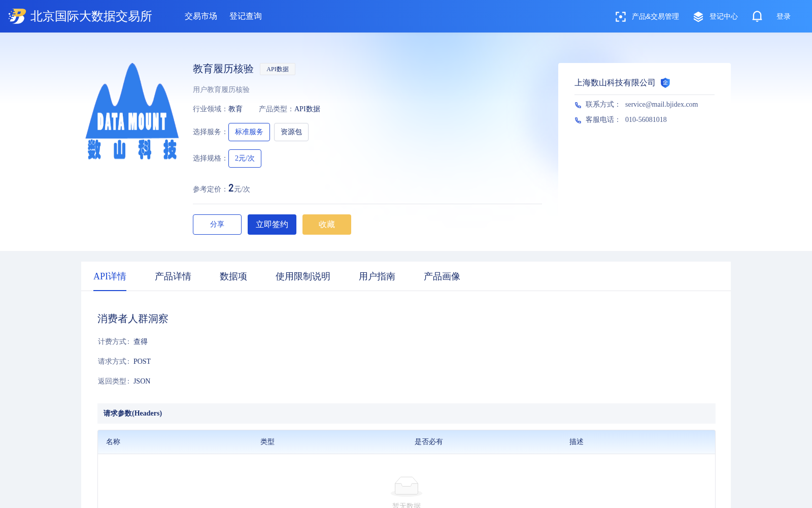Switch to the 使用限制说明 tab
The height and width of the screenshot is (508, 812).
point(303,276)
